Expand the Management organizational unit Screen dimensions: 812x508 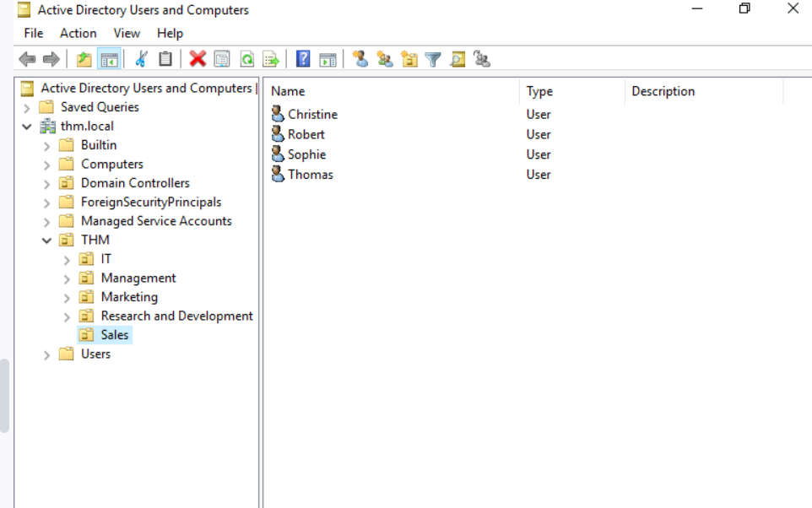[x=67, y=279]
